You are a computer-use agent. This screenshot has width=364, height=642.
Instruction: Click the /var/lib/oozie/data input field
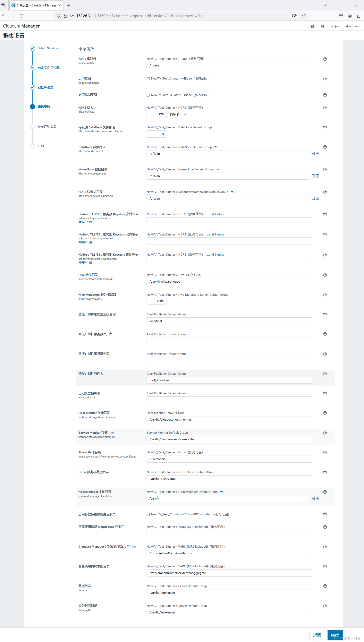pos(229,479)
